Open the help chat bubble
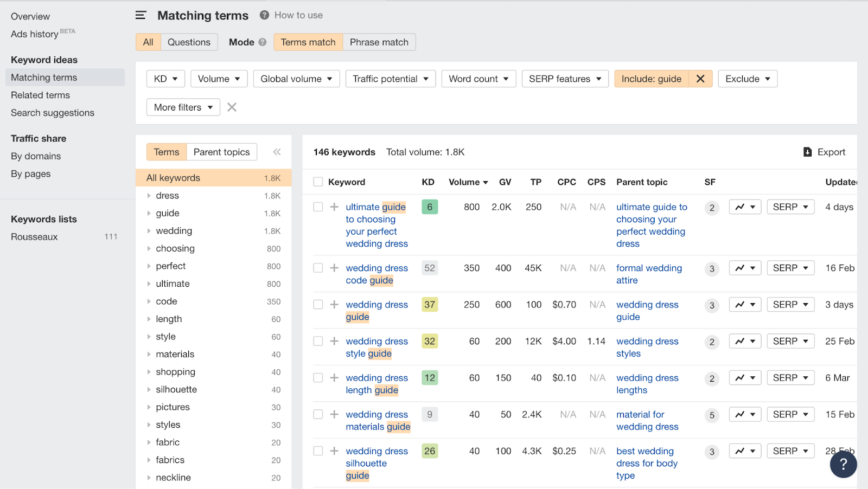868x489 pixels. pyautogui.click(x=843, y=464)
